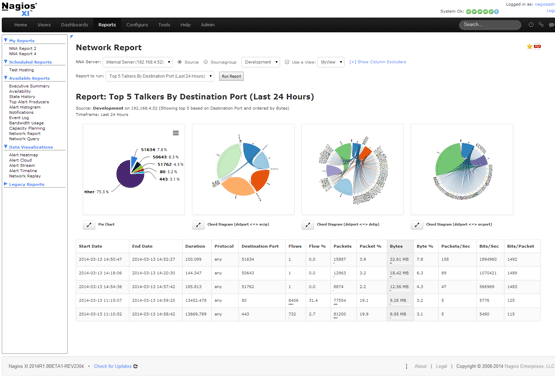555x376 pixels.
Task: Export report with the PDF icon
Action: pyautogui.click(x=537, y=46)
